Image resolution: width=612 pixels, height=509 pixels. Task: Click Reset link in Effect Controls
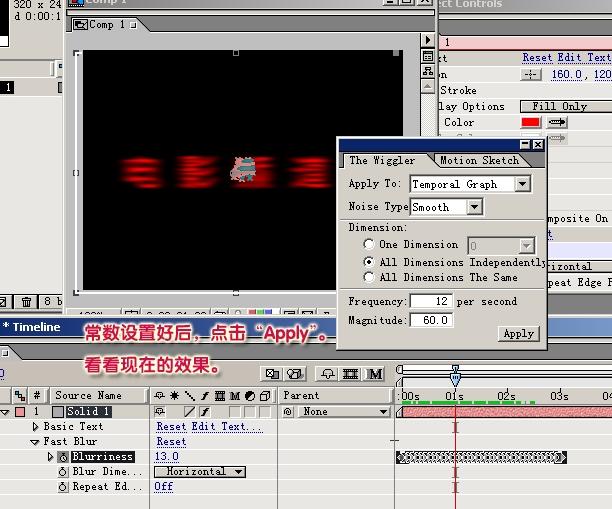point(537,57)
